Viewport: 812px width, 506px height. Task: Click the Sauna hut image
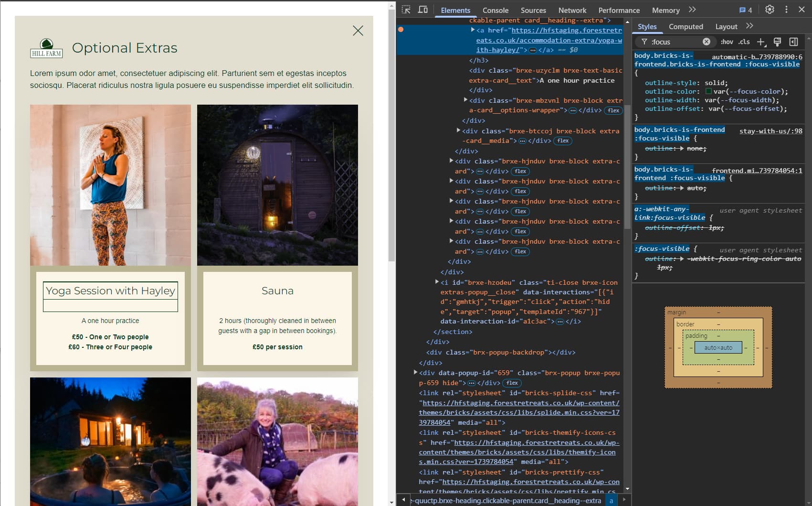[x=277, y=185]
